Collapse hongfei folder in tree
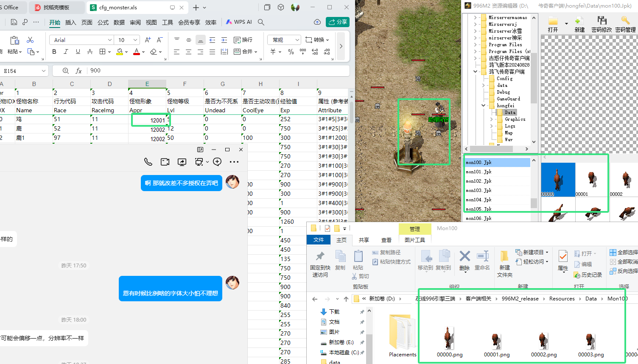This screenshot has height=364, width=638. pos(483,106)
